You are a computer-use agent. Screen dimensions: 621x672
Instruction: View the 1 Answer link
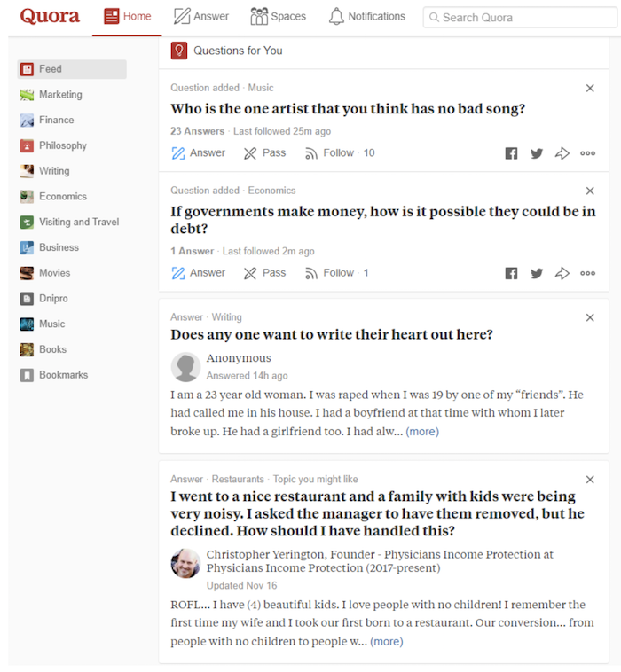click(193, 252)
